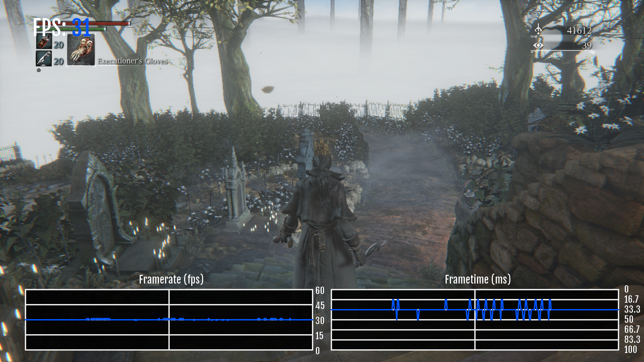Image resolution: width=644 pixels, height=362 pixels.
Task: Click the Quicksilver Bullet count 20
Action: (x=59, y=62)
